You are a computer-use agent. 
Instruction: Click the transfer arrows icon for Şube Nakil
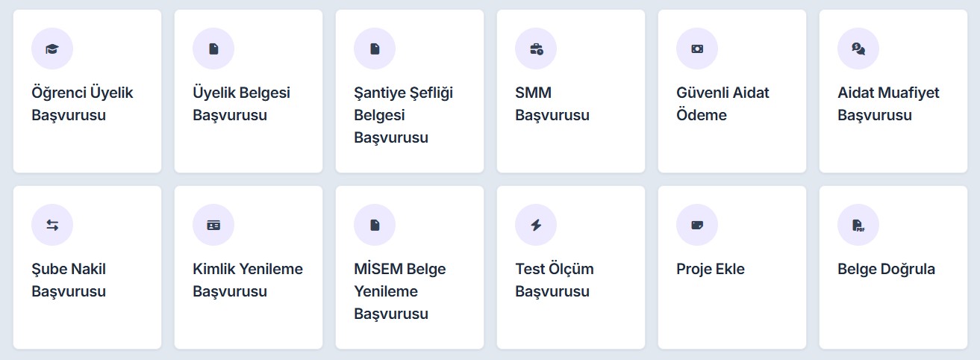click(52, 225)
